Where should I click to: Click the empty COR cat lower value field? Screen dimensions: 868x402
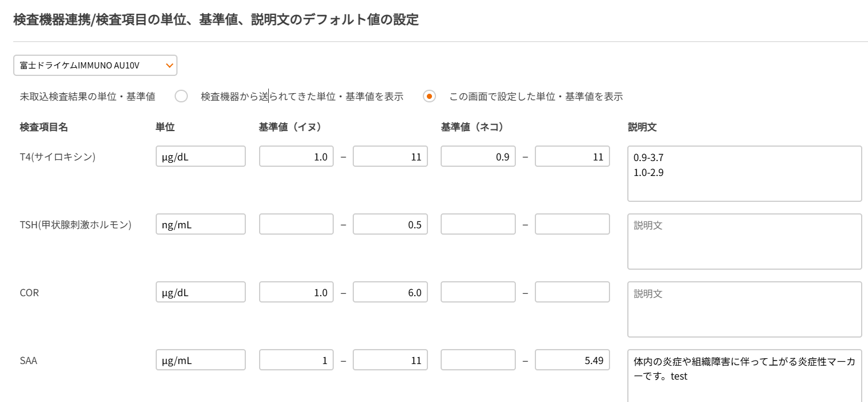coord(478,292)
